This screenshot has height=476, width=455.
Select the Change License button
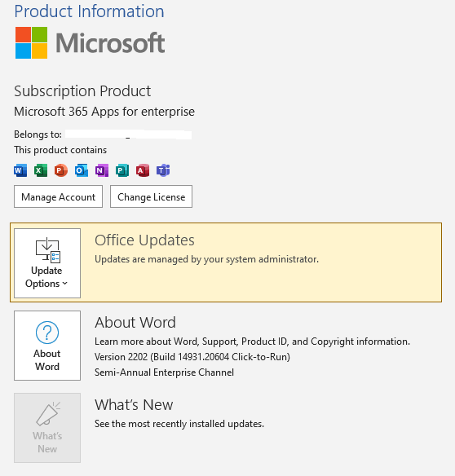coord(152,196)
